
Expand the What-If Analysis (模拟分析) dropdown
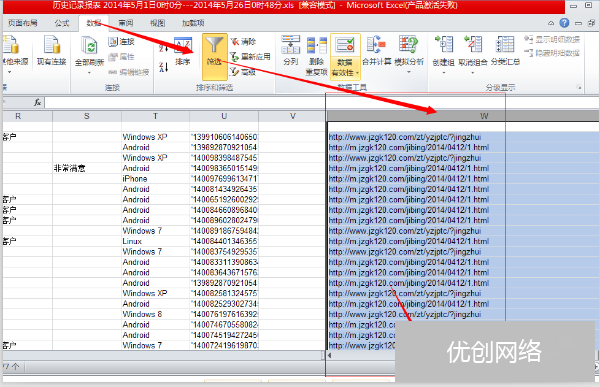coord(409,72)
